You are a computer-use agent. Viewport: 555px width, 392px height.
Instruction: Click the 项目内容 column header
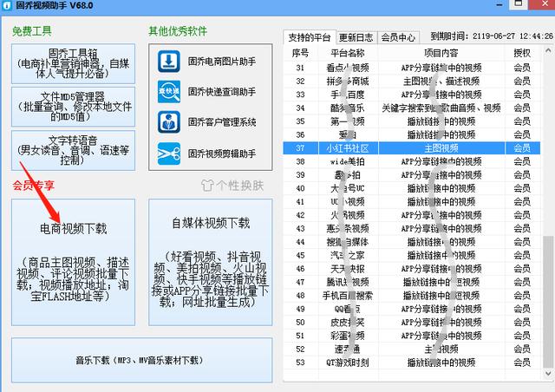(441, 53)
